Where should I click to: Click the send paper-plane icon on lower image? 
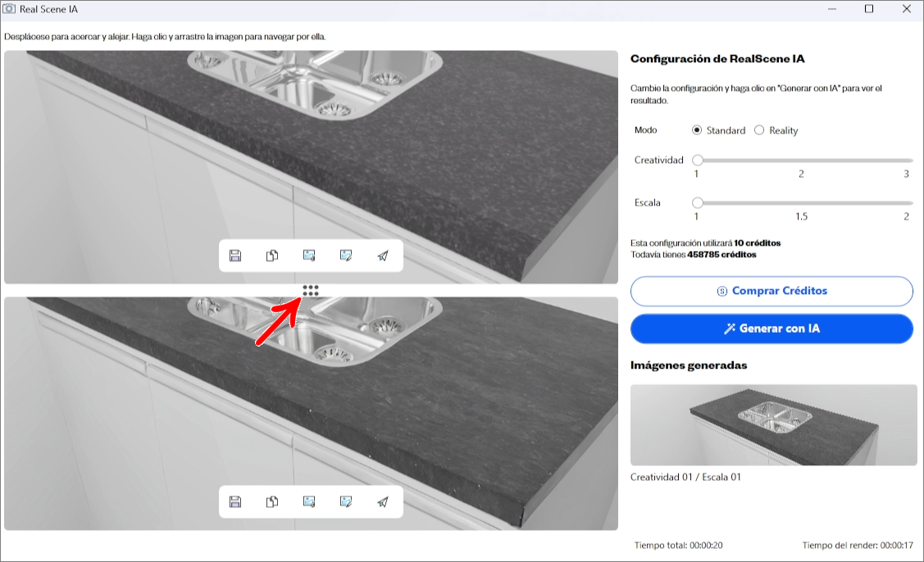coord(383,501)
